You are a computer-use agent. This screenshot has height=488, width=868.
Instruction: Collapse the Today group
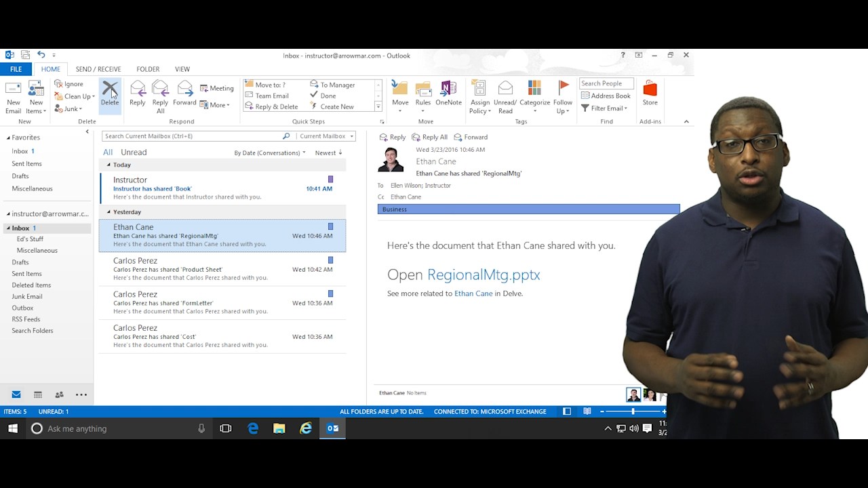pyautogui.click(x=108, y=165)
